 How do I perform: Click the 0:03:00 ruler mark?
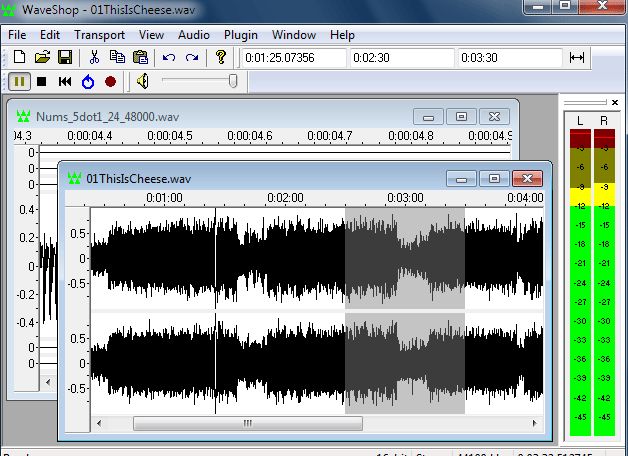405,198
